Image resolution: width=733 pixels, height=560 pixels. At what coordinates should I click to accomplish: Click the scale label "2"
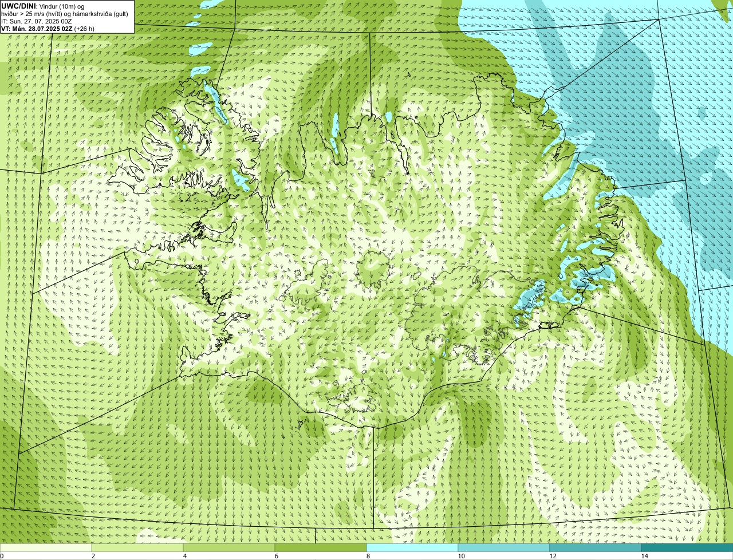93,556
